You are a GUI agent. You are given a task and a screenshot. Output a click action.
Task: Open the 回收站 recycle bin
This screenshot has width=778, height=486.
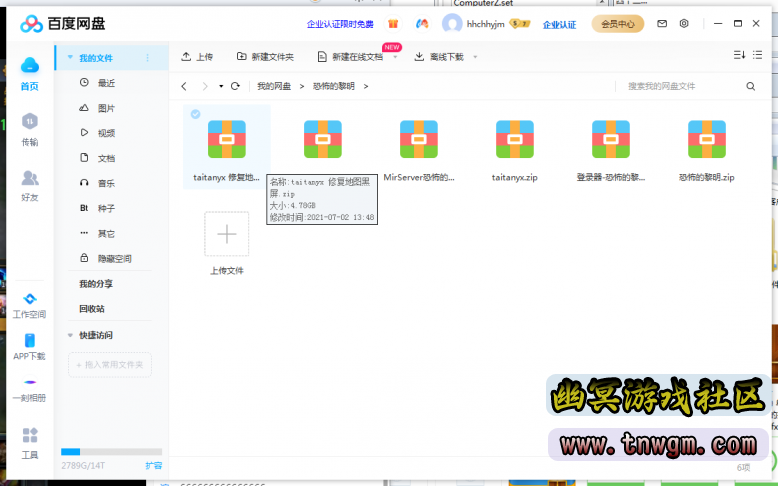pos(92,309)
